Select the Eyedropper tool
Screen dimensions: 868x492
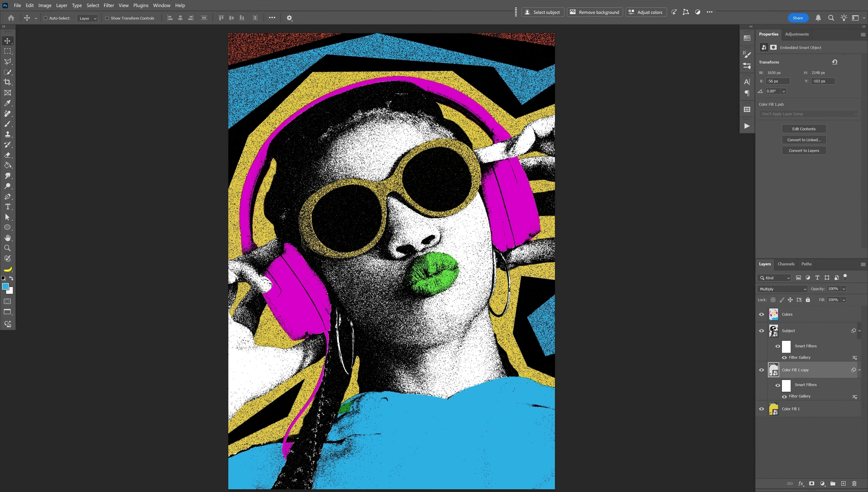tap(8, 103)
